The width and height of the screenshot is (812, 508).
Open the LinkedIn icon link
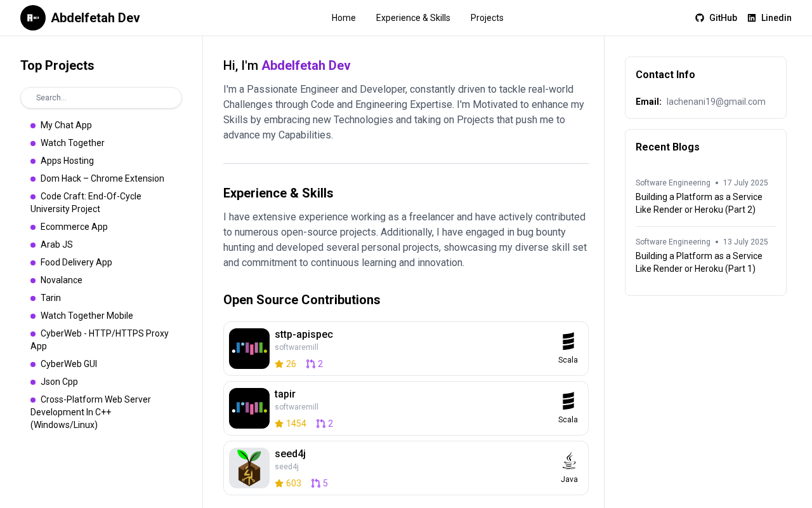coord(752,18)
